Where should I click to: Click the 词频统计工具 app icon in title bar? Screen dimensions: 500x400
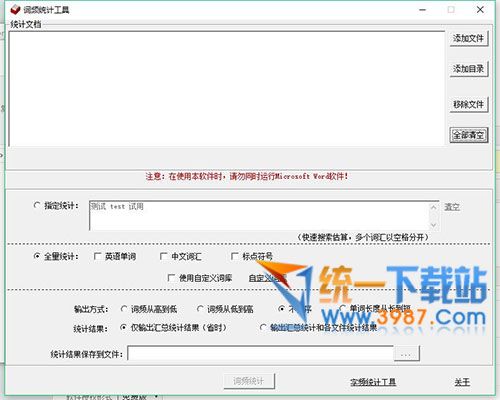(15, 10)
